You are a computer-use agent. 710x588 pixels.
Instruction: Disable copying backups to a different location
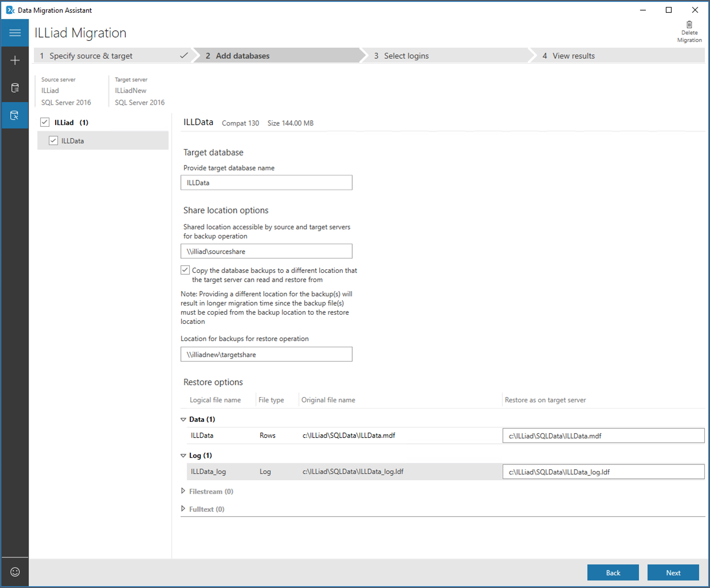[x=185, y=270]
